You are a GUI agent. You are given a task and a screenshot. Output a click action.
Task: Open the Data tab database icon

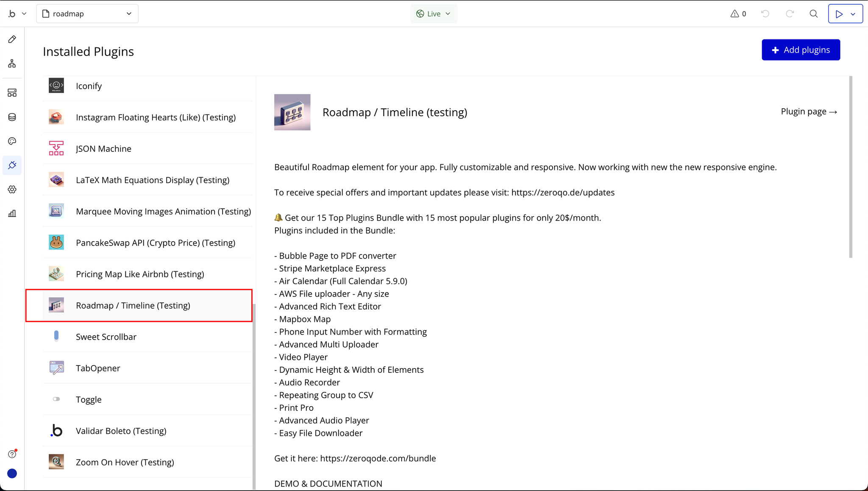click(12, 117)
